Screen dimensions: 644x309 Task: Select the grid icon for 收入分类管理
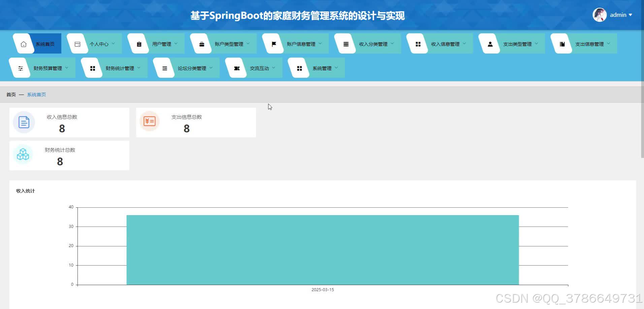pyautogui.click(x=345, y=43)
